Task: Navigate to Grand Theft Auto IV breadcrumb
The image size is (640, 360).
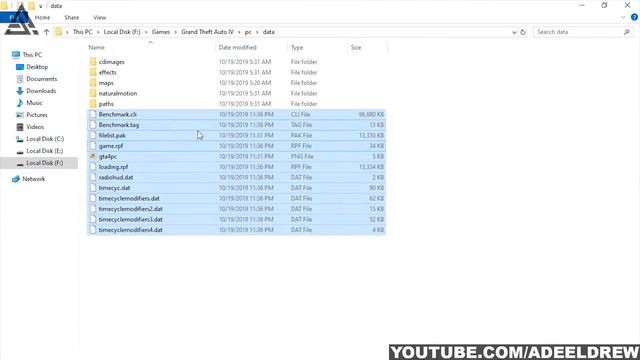Action: click(207, 32)
